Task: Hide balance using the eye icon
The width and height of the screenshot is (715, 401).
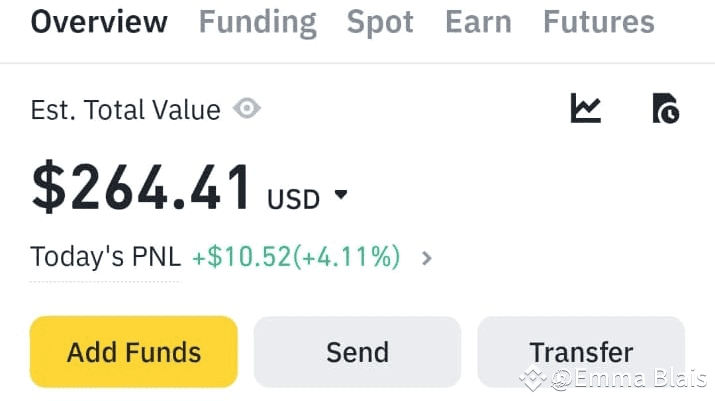Action: [x=247, y=109]
